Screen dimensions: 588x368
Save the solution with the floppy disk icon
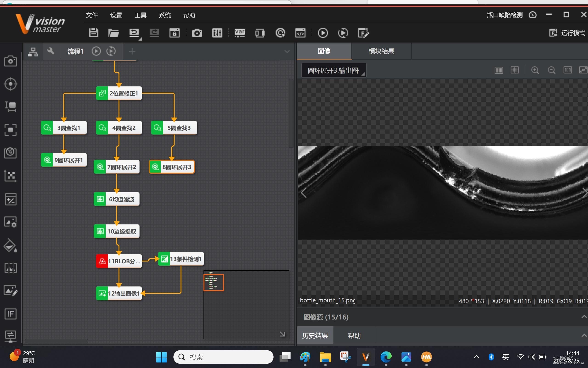pyautogui.click(x=93, y=33)
